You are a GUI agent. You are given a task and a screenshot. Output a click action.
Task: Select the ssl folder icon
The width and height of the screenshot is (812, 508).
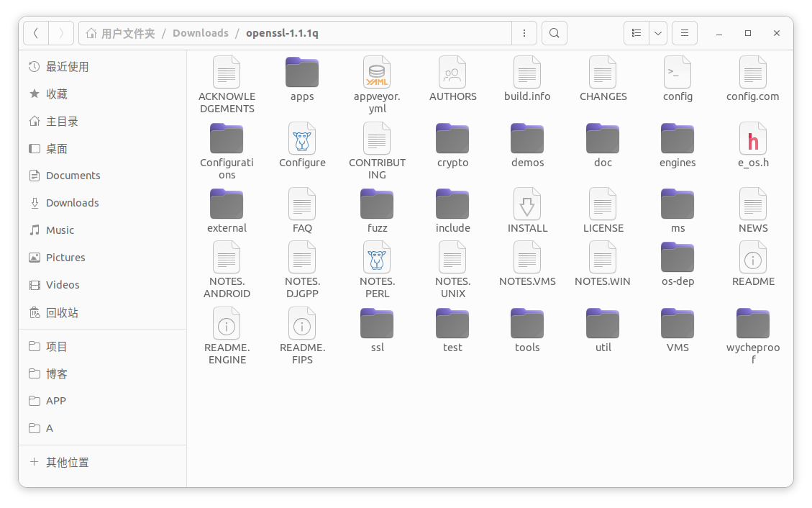[377, 323]
